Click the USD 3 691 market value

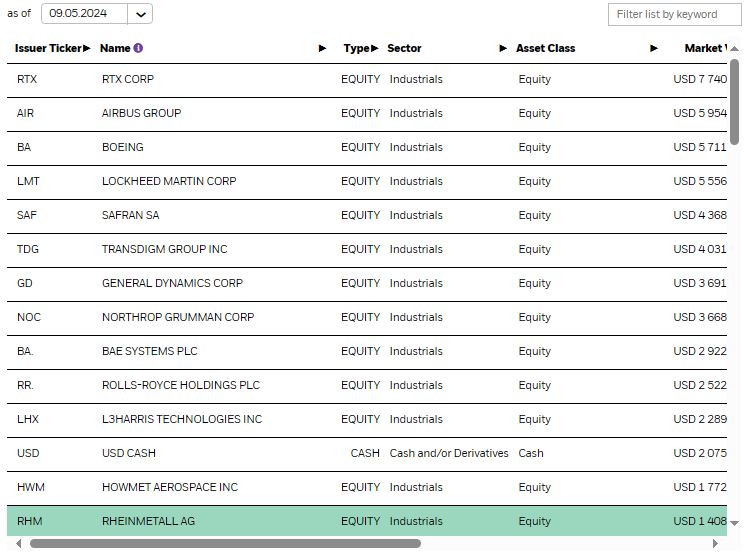click(x=700, y=283)
